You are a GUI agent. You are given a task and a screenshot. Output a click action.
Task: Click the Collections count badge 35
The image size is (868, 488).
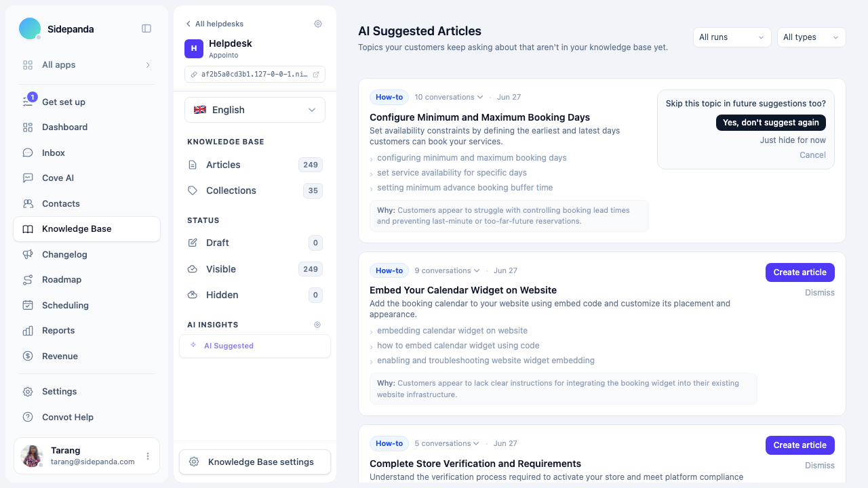(x=313, y=190)
